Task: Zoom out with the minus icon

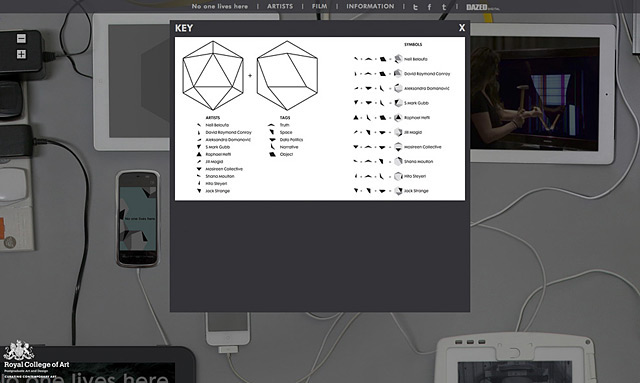Action: tap(21, 38)
